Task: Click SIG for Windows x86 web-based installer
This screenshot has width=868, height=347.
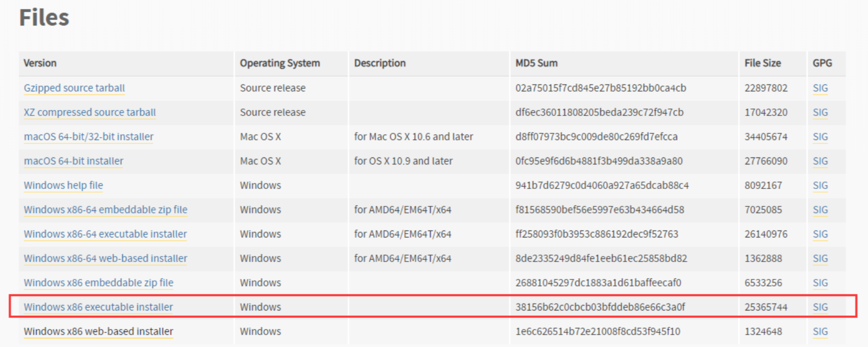Action: (x=820, y=331)
